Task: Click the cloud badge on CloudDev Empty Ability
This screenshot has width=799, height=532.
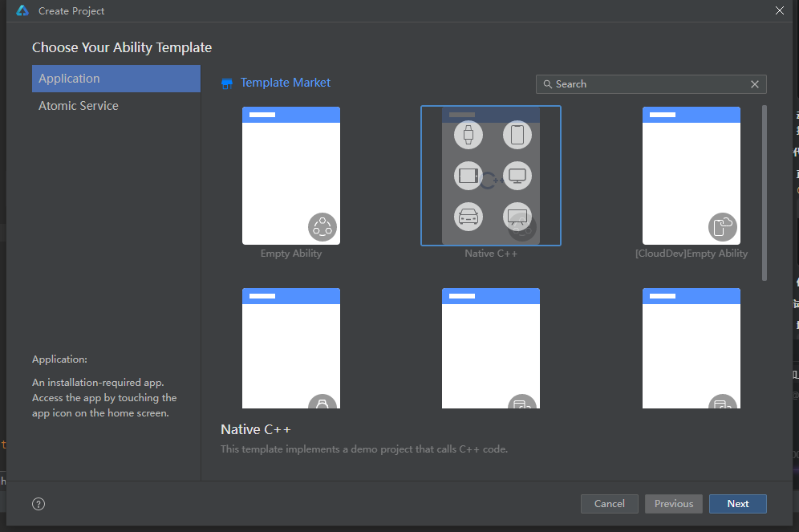Action: 723,227
